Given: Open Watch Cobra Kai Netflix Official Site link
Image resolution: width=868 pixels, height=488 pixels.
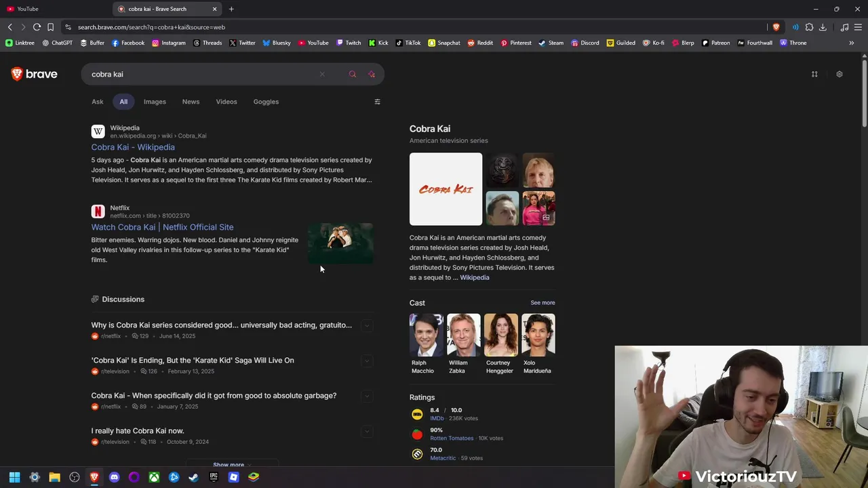Looking at the screenshot, I should coord(162,227).
